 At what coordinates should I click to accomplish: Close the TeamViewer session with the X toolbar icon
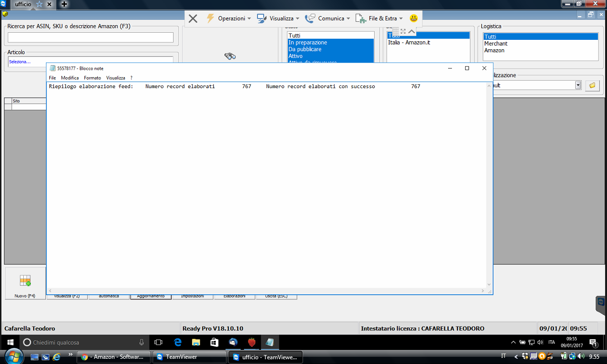pos(193,18)
